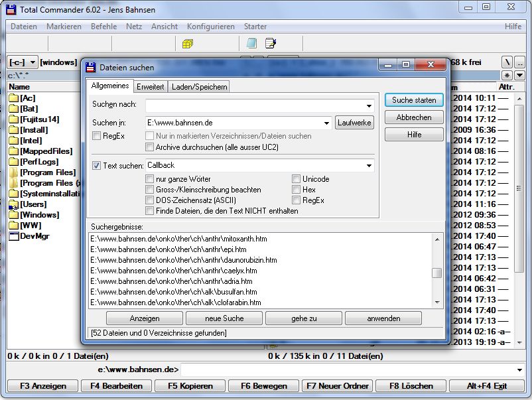This screenshot has width=532, height=400.
Task: Click the Suche starten button
Action: [414, 100]
